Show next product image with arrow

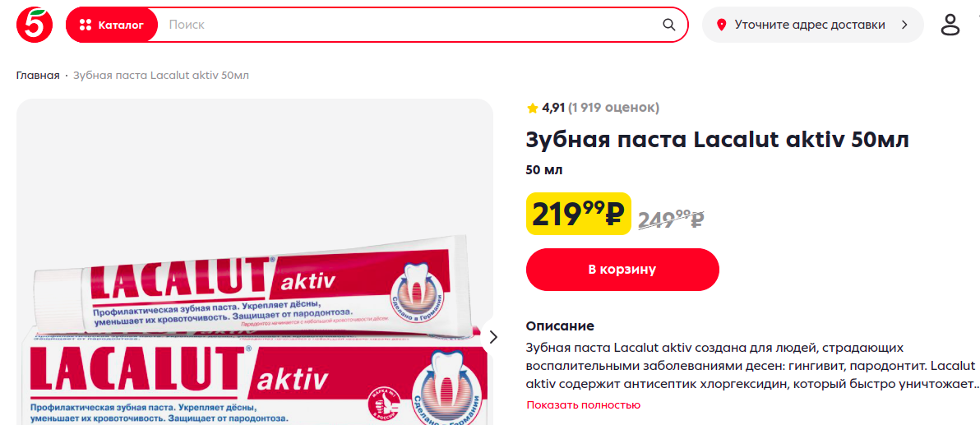[493, 337]
